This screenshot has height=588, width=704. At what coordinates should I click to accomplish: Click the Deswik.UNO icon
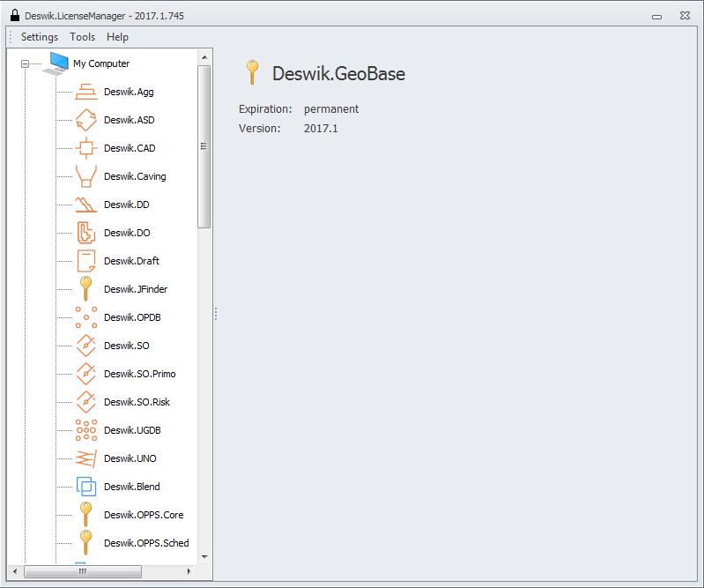(85, 458)
